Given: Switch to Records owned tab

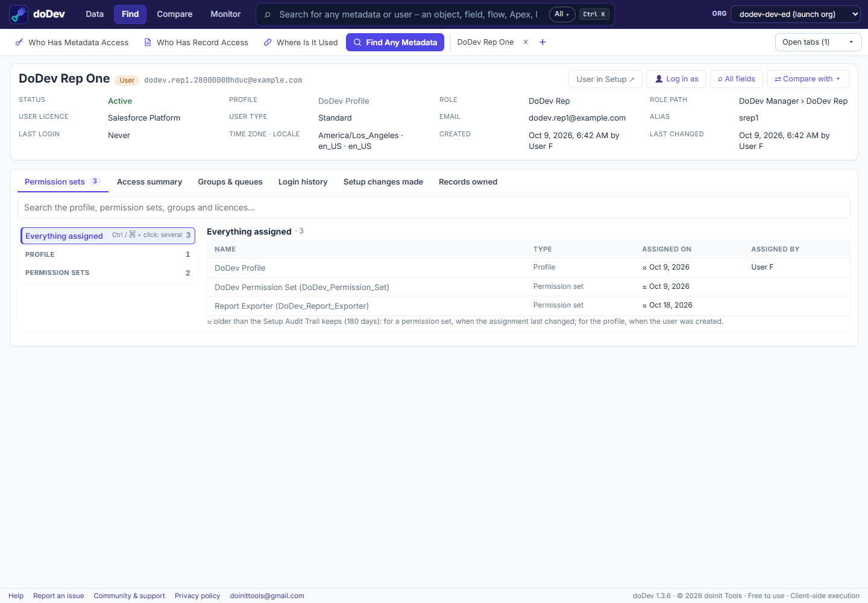Looking at the screenshot, I should 468,182.
